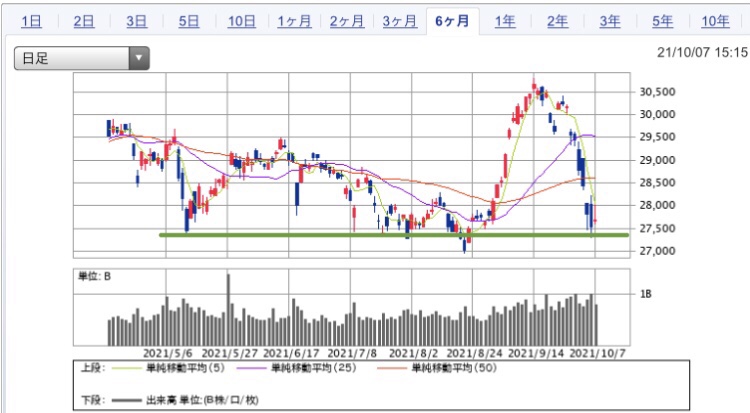This screenshot has width=750, height=413.
Task: Click the 出来高 volume legend entry
Action: click(202, 400)
